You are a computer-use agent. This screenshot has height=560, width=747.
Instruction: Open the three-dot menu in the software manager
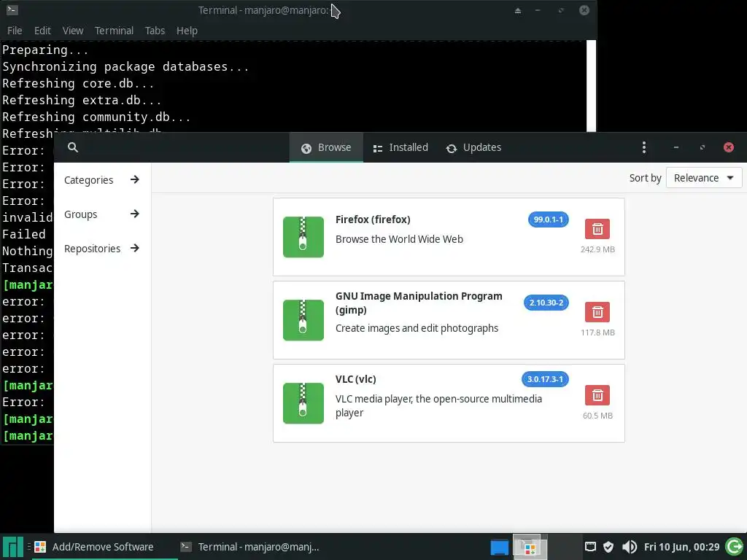[x=644, y=147]
